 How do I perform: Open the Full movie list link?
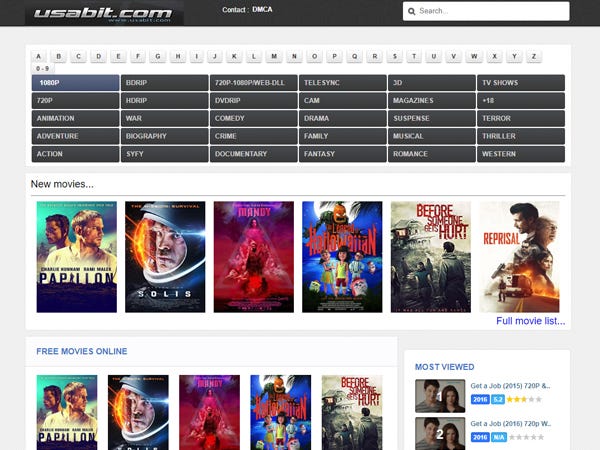pos(530,321)
